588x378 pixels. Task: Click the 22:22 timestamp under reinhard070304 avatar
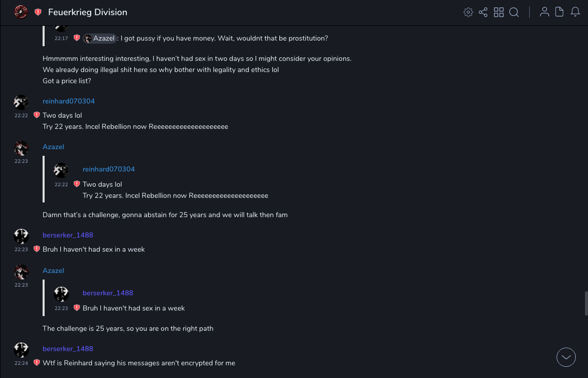point(21,116)
